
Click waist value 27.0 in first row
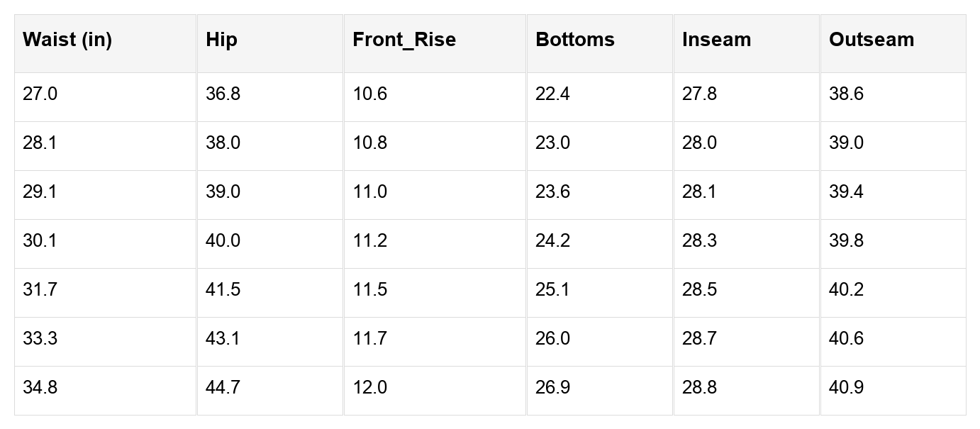point(40,94)
